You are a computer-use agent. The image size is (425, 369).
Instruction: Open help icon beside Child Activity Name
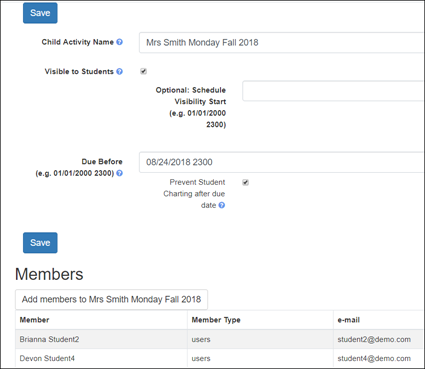(x=120, y=42)
